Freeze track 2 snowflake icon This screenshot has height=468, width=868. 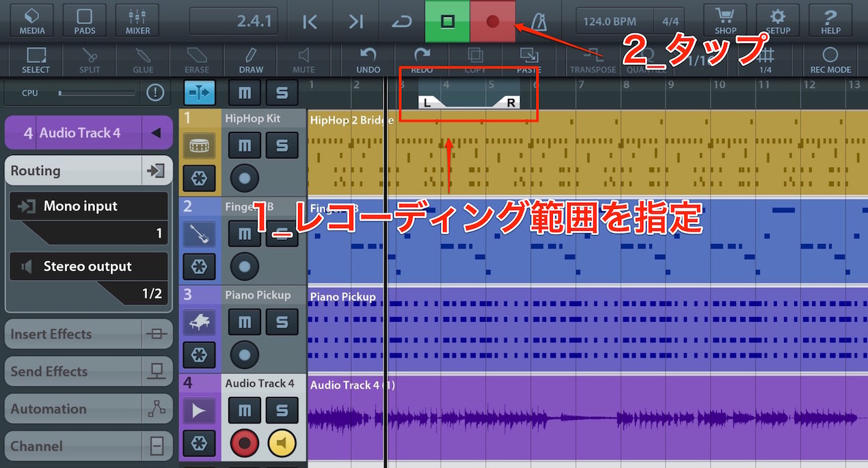(199, 267)
